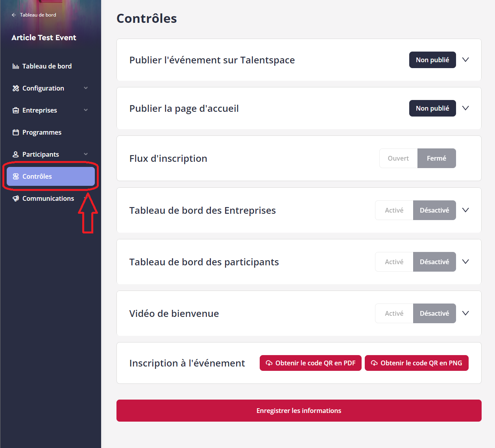Click the Configuration tools icon

click(x=16, y=88)
